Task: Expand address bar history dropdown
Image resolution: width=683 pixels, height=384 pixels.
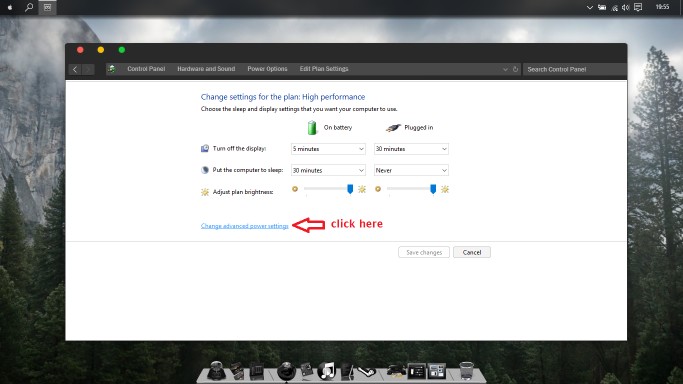Action: click(x=505, y=69)
